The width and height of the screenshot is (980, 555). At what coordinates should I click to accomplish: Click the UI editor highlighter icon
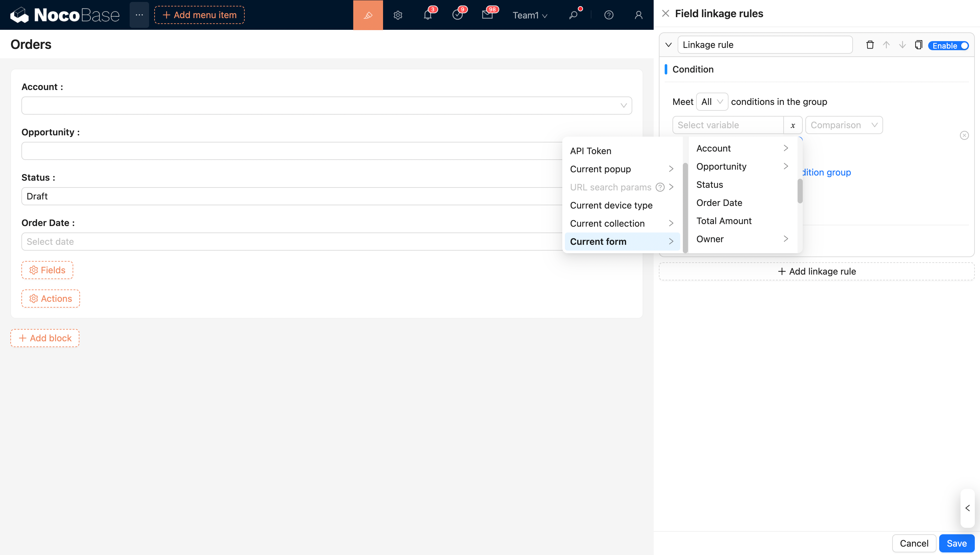tap(368, 15)
